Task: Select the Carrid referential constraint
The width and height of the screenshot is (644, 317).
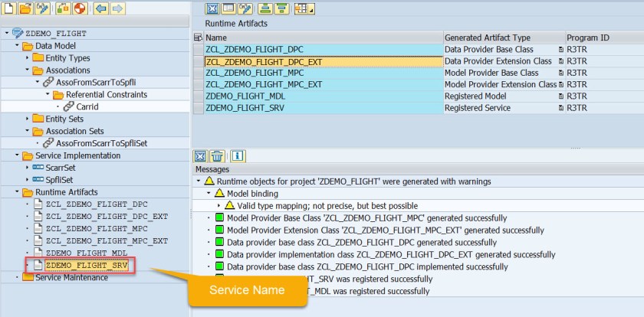Action: tap(87, 106)
